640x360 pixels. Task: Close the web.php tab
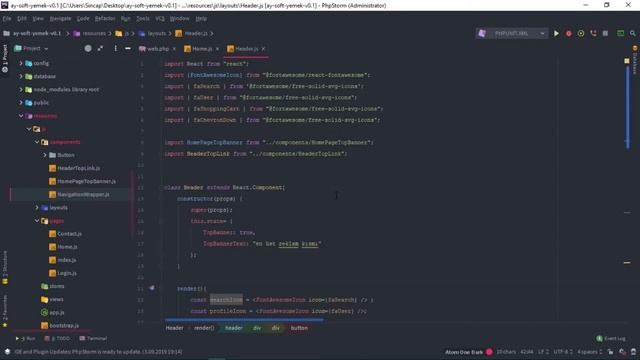[x=174, y=49]
